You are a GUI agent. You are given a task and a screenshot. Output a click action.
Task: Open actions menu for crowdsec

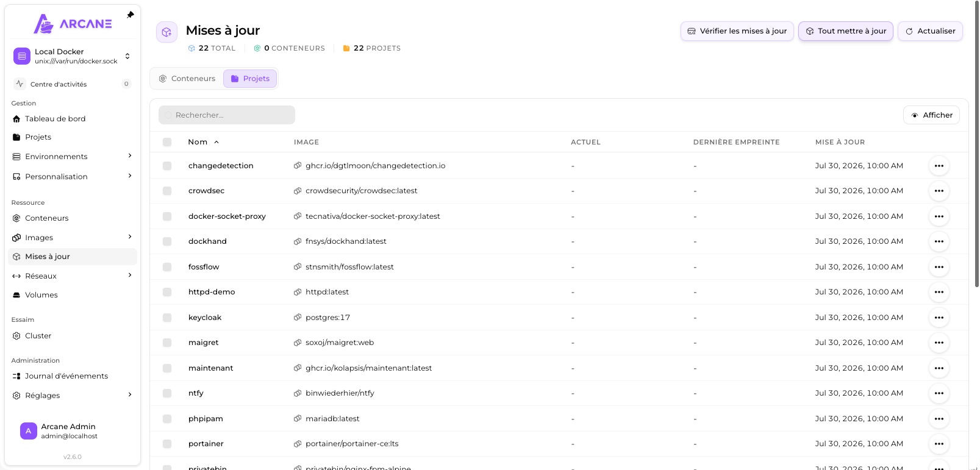point(939,191)
